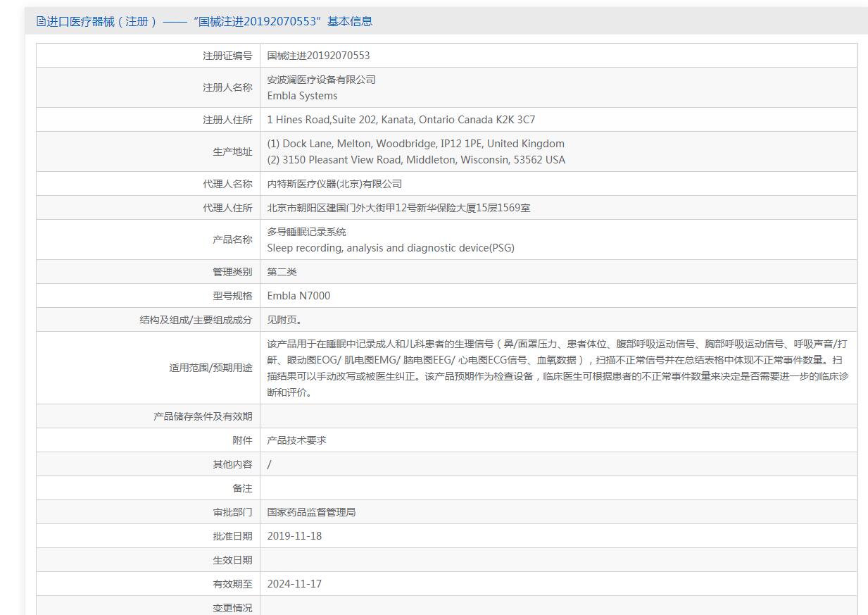Click the expiry date 2024-11-17
868x615 pixels.
[x=294, y=584]
